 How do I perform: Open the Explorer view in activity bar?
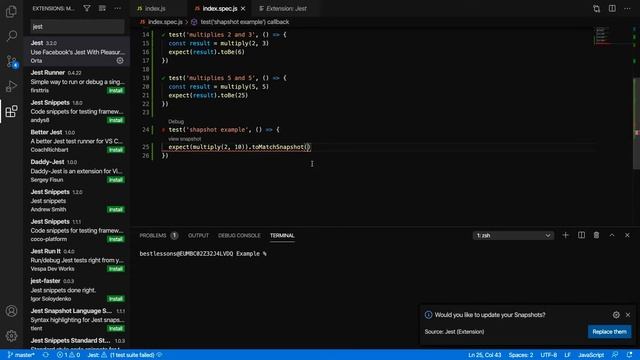pyautogui.click(x=11, y=11)
